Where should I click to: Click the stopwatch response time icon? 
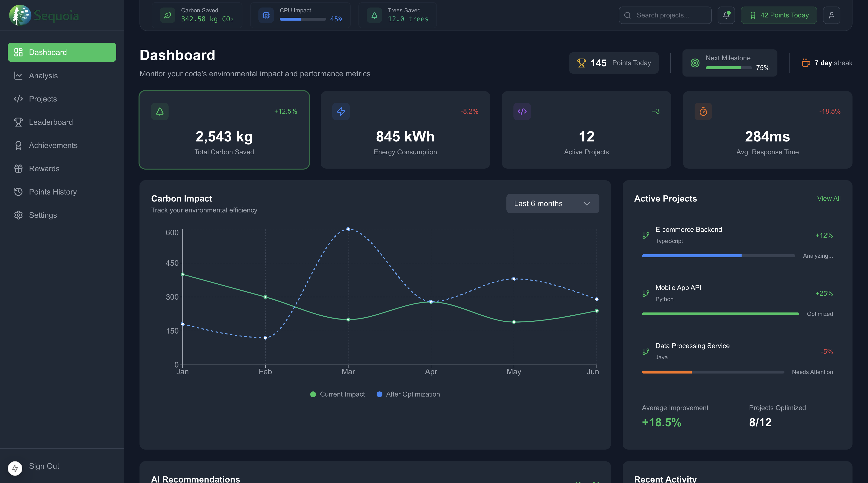tap(703, 111)
